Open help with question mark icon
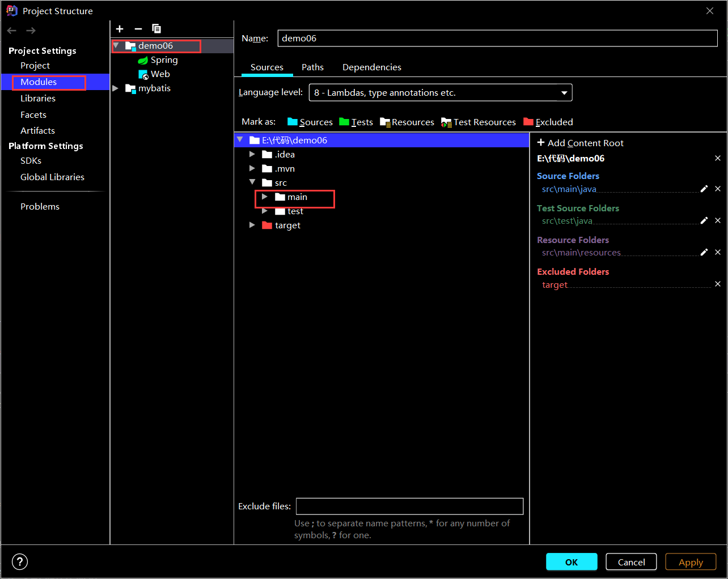Viewport: 728px width, 579px height. point(20,561)
